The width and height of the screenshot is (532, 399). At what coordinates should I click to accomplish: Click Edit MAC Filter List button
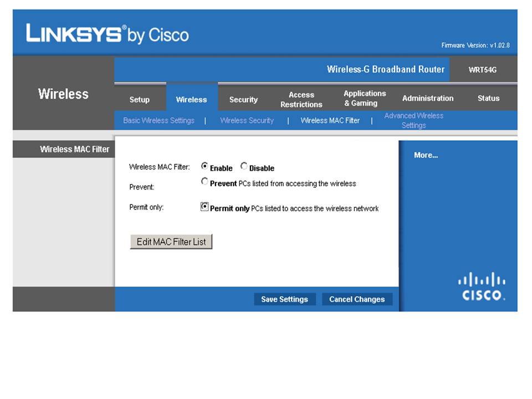pos(171,242)
